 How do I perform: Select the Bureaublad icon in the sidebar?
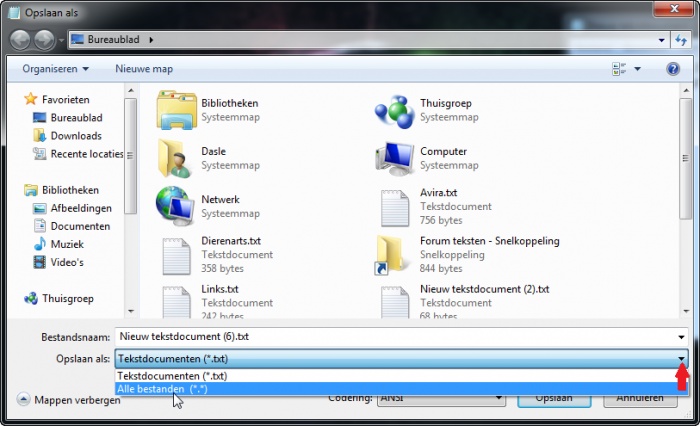[39, 117]
